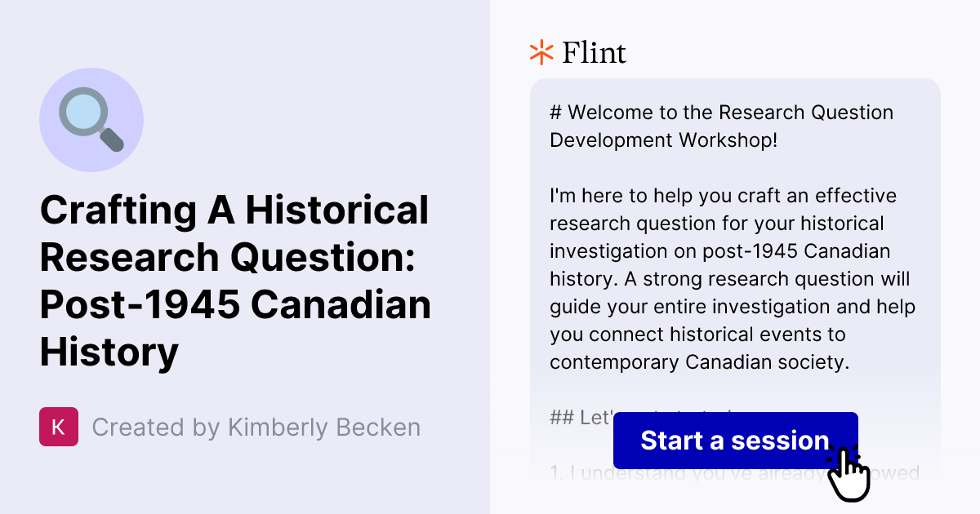
Task: Click the pink K avatar badge
Action: coord(58,427)
